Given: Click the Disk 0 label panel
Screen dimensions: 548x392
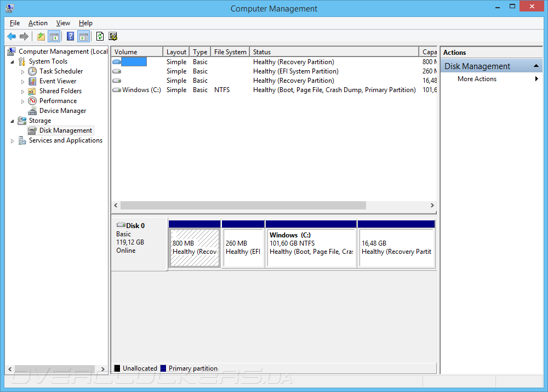Looking at the screenshot, I should click(x=139, y=244).
